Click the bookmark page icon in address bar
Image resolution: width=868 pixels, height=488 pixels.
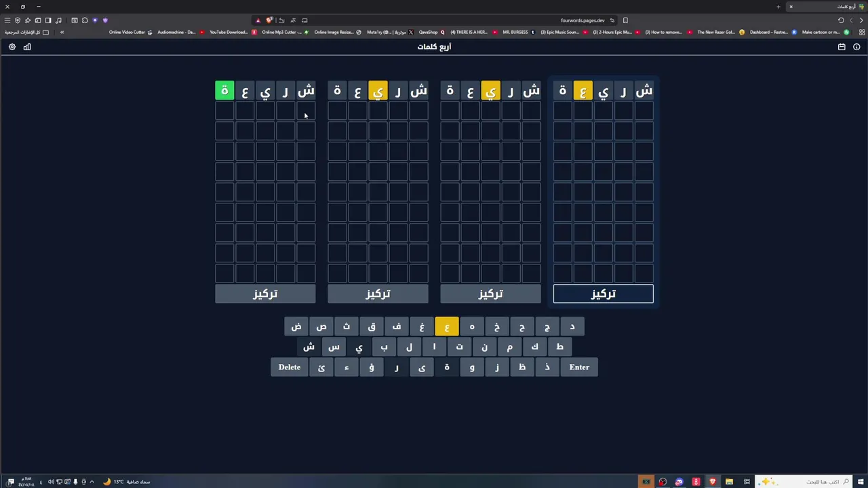point(625,20)
